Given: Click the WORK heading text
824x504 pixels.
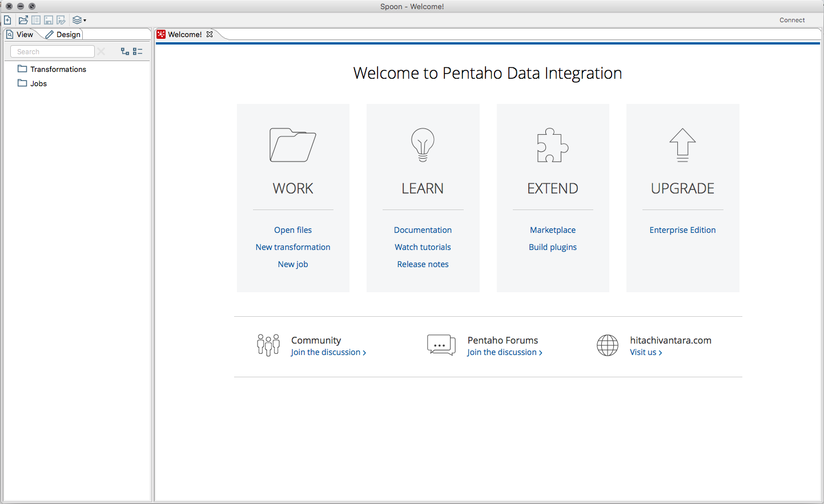Looking at the screenshot, I should [x=293, y=188].
